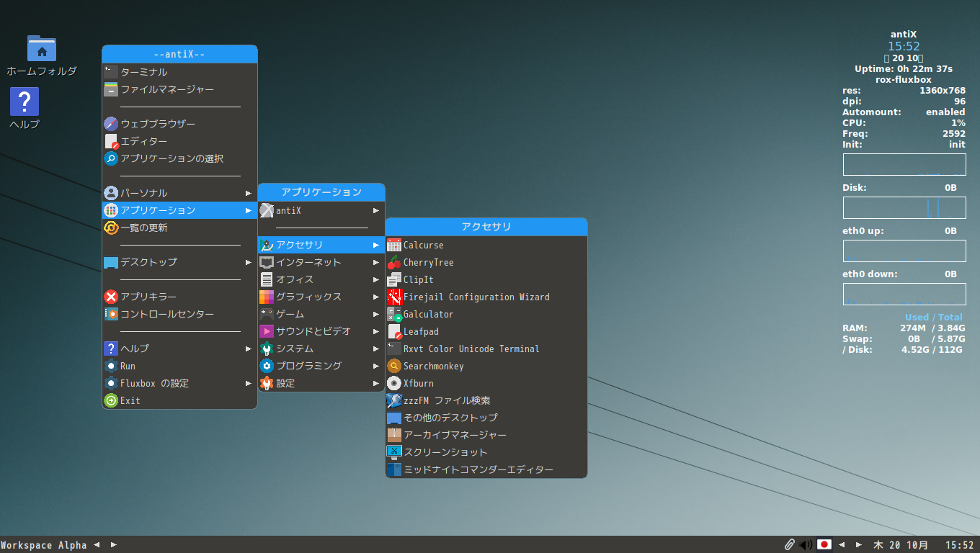Click the Xfburn disc icon
The image size is (980, 553).
[394, 383]
